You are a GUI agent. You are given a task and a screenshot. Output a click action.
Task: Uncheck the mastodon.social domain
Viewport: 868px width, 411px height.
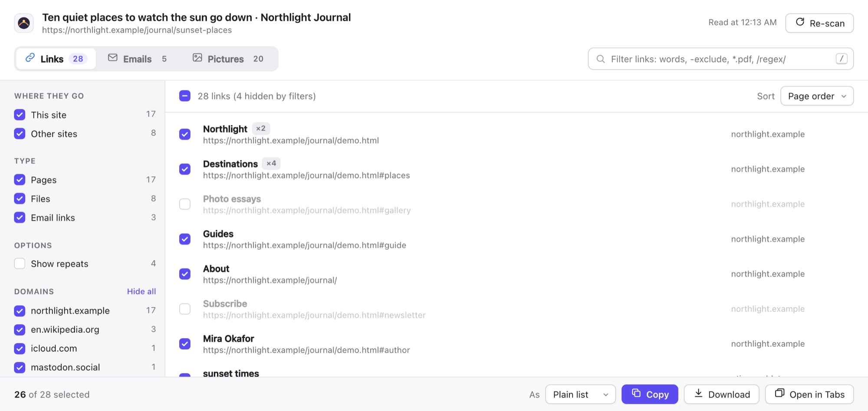(x=20, y=368)
